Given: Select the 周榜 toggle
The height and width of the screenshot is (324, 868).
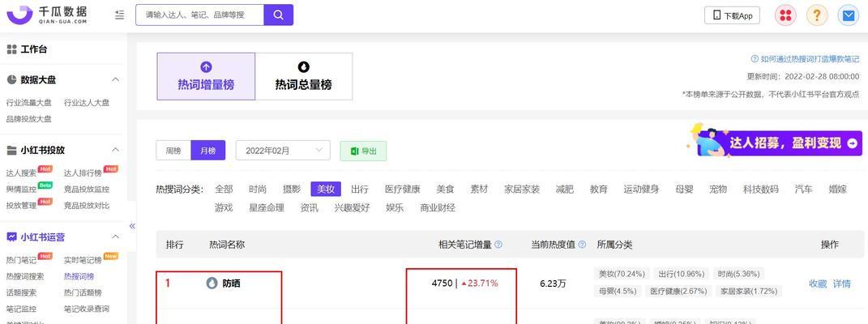Looking at the screenshot, I should point(173,151).
